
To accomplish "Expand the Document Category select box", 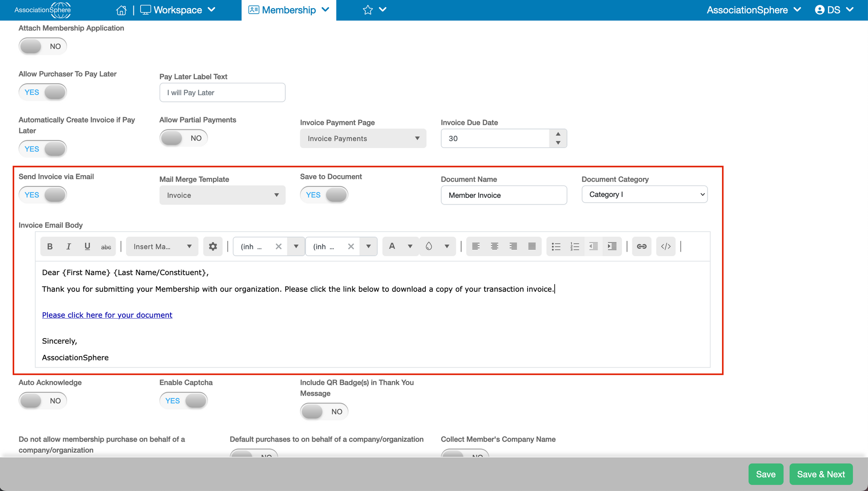I will [x=644, y=194].
